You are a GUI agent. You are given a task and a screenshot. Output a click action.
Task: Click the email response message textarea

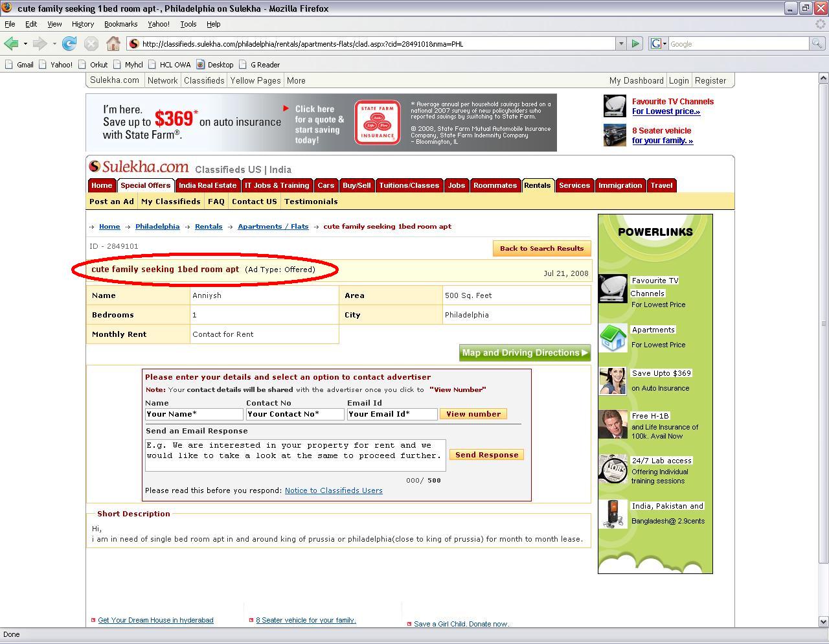click(x=295, y=455)
